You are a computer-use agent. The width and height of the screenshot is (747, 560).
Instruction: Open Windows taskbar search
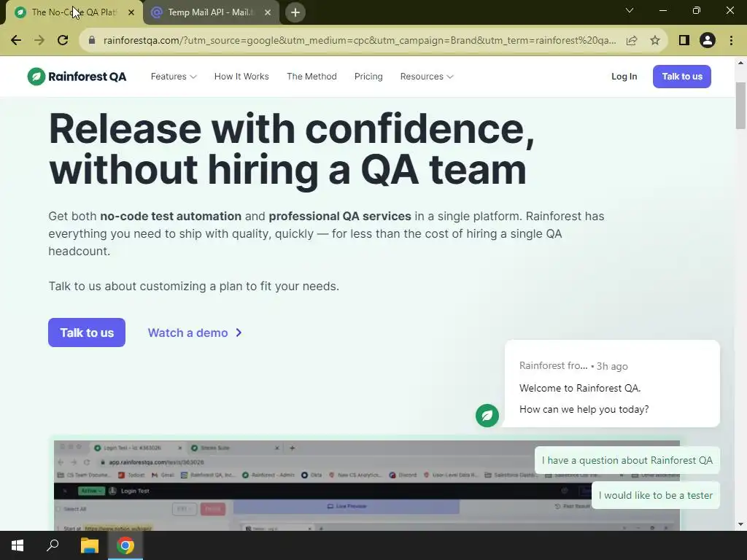(x=53, y=545)
